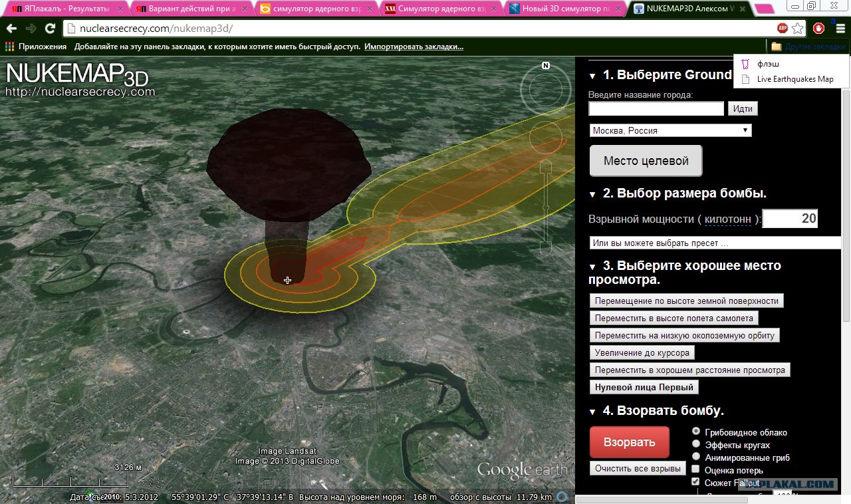The width and height of the screenshot is (851, 504).
Task: Click the page icon in address bar
Action: click(x=71, y=29)
